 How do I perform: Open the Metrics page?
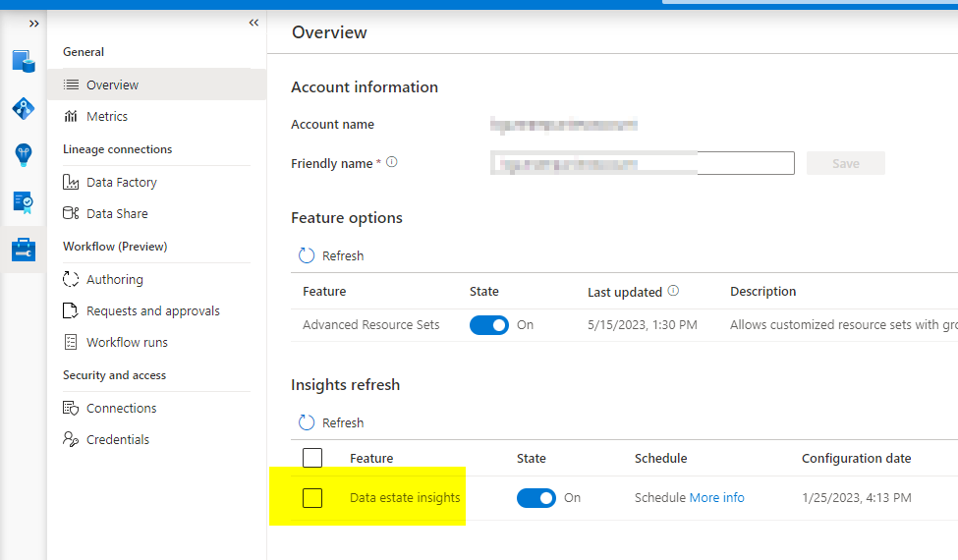(107, 116)
